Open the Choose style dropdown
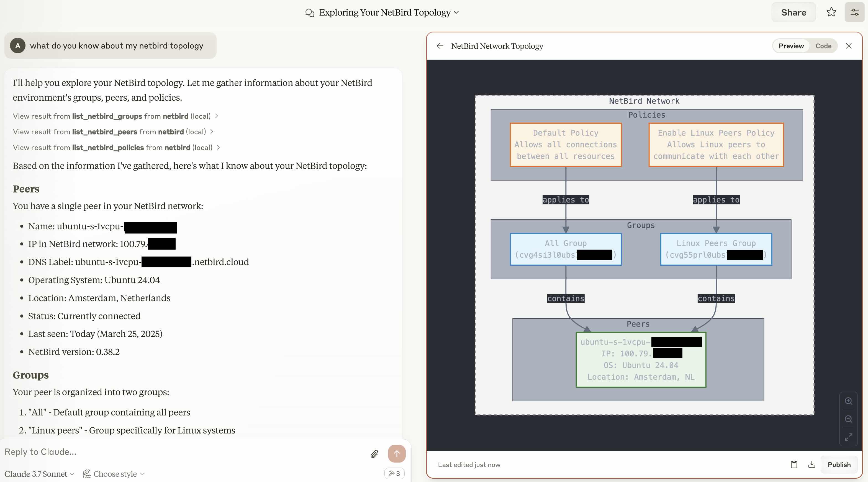The height and width of the screenshot is (482, 868). click(114, 474)
